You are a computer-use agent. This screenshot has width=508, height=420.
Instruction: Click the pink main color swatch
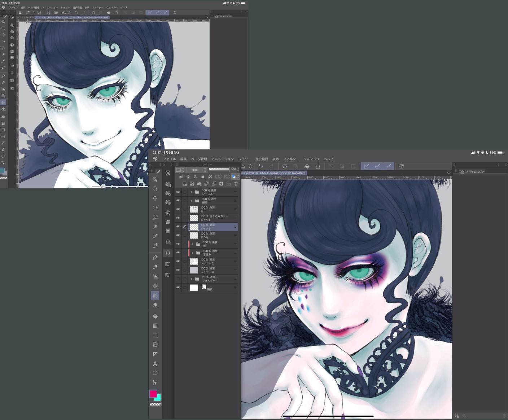pos(153,394)
